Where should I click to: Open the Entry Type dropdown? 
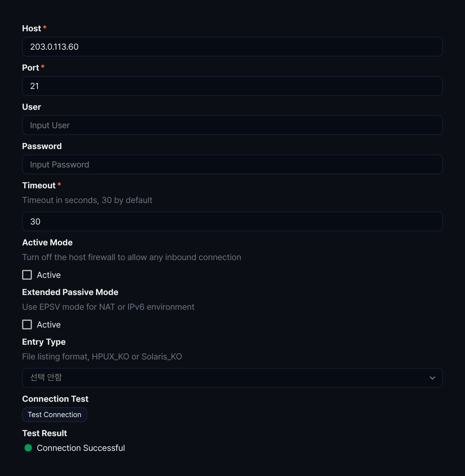pyautogui.click(x=232, y=378)
